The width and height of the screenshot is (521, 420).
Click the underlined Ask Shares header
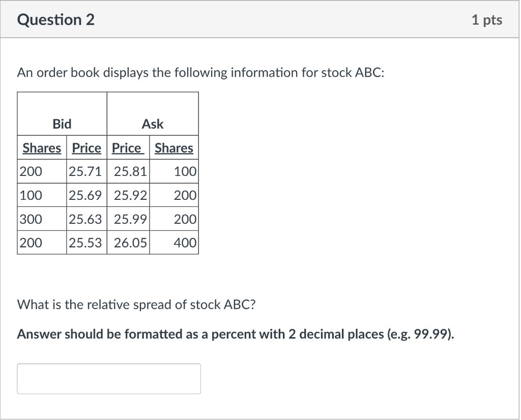pos(174,148)
